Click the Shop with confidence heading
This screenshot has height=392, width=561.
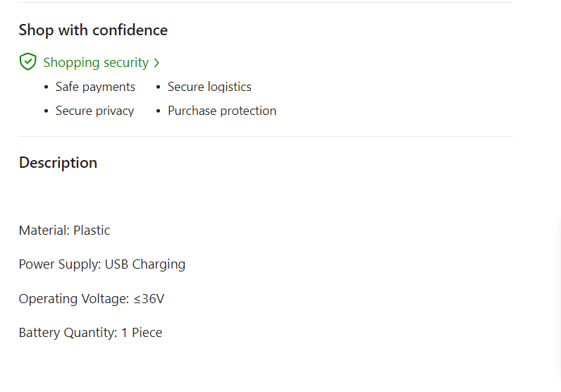click(93, 30)
